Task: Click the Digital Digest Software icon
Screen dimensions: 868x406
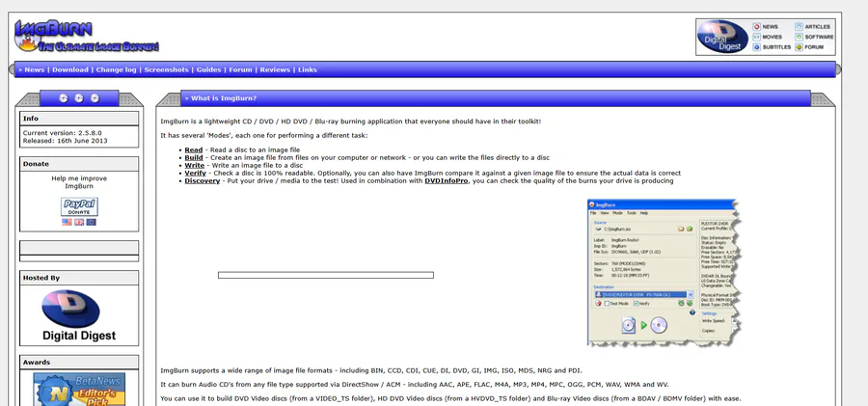Action: (x=799, y=37)
